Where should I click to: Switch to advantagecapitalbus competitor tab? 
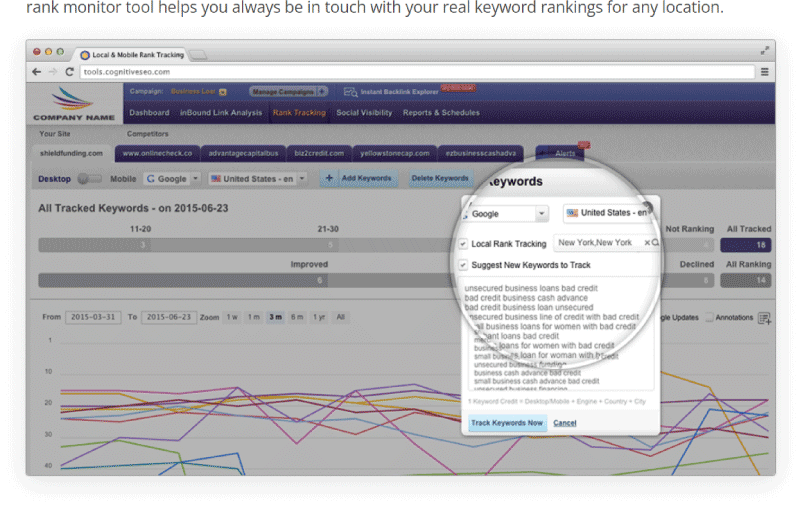coord(243,154)
